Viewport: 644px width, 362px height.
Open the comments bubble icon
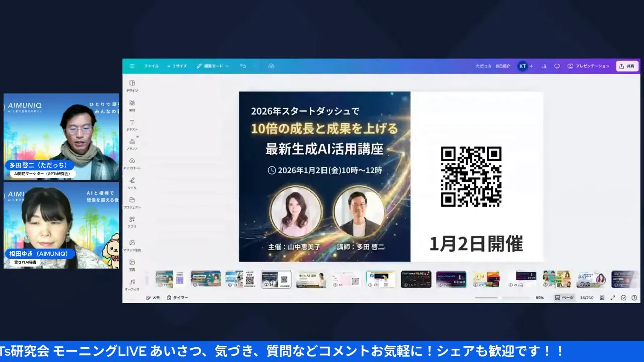556,66
